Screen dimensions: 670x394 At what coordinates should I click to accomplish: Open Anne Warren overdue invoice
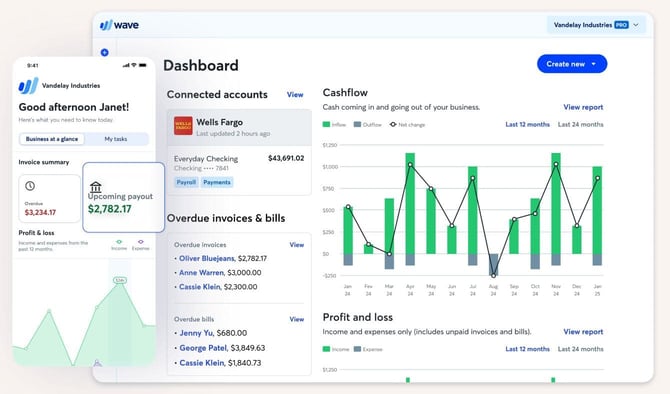201,273
